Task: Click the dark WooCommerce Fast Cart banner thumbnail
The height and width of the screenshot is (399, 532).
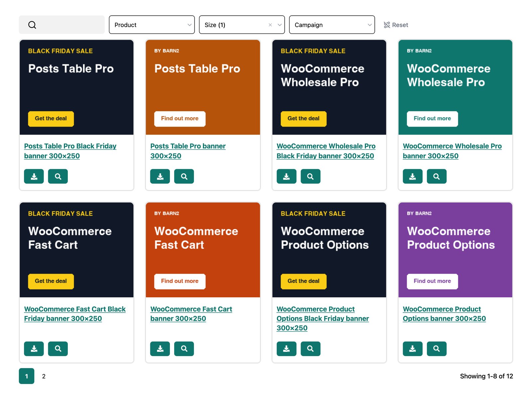Action: (76, 250)
